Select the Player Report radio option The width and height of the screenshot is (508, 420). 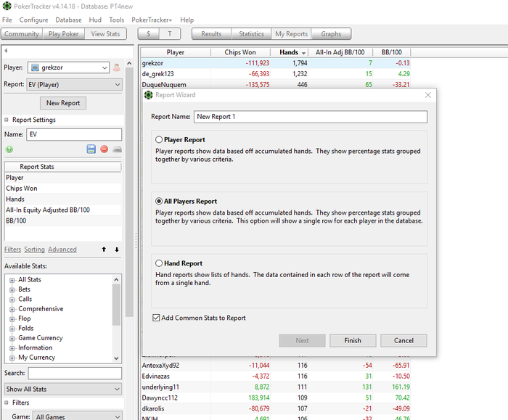click(x=159, y=139)
